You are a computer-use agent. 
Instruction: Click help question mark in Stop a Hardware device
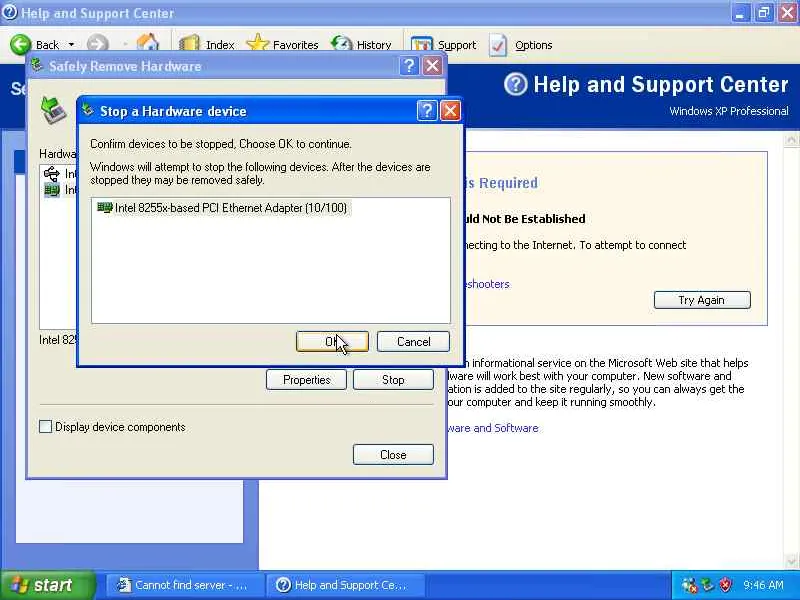[427, 111]
